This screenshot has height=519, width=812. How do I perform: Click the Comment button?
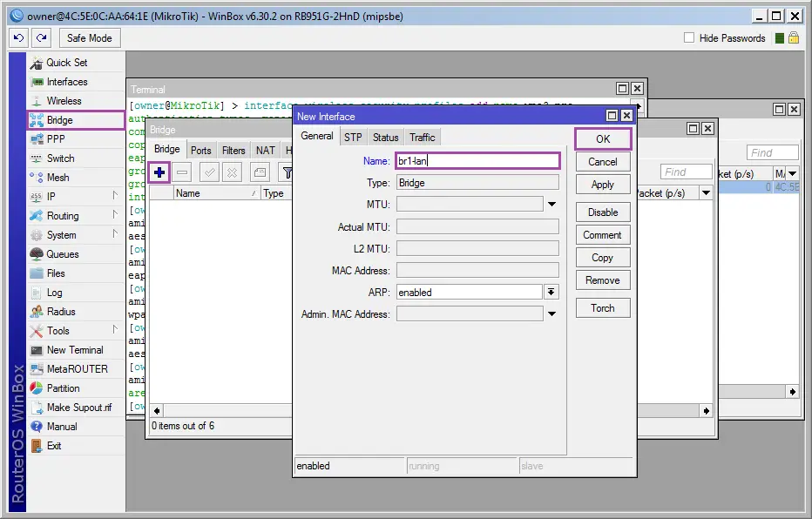(x=603, y=235)
